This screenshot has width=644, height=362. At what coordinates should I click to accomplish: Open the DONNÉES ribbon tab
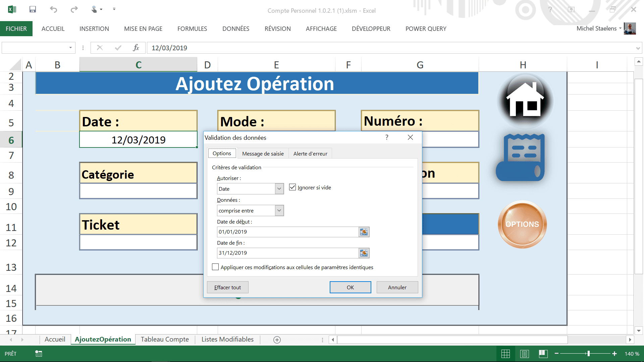[x=236, y=29]
